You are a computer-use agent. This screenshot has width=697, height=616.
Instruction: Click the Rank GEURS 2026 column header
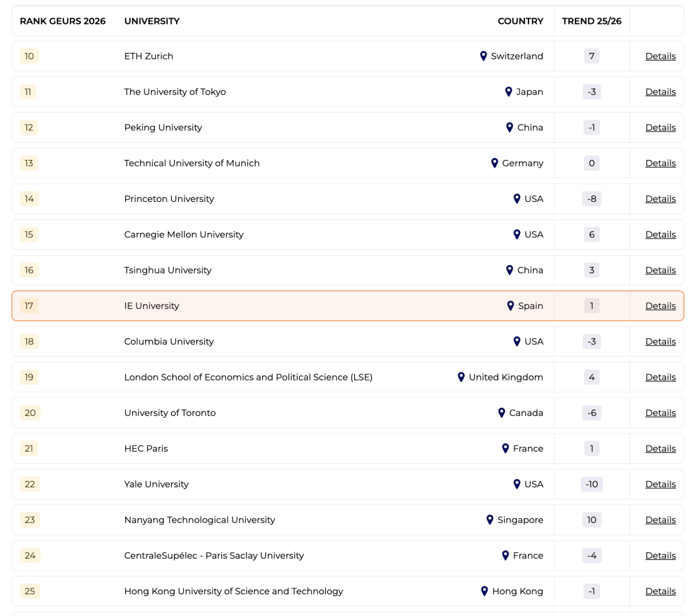click(63, 21)
